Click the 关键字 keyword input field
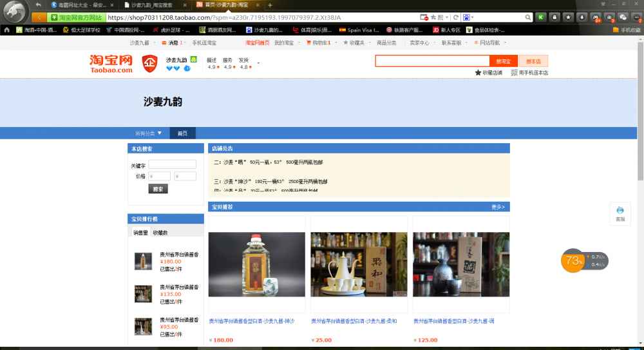The width and height of the screenshot is (644, 350). pos(172,164)
